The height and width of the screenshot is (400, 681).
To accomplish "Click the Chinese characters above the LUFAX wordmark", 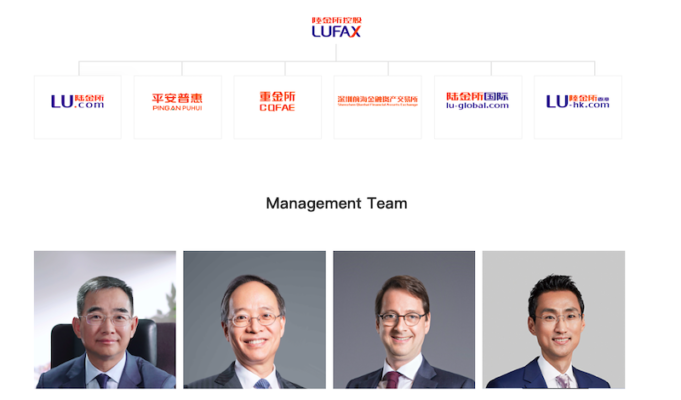I will click(336, 20).
